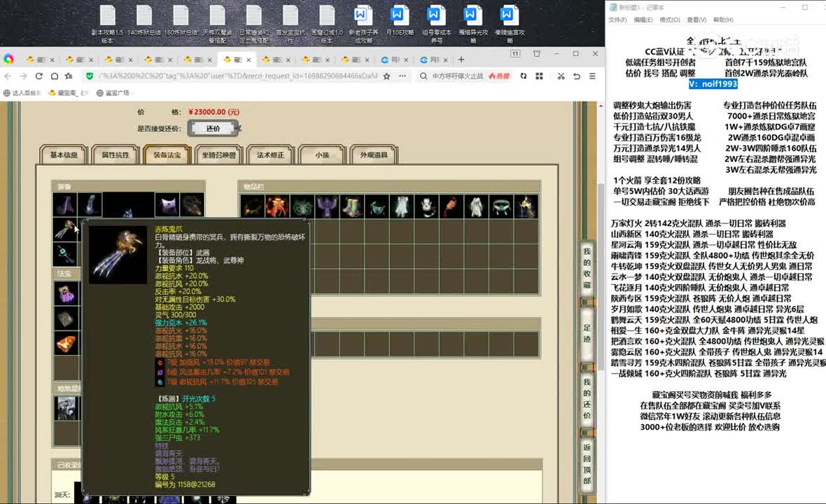Click the browser forward arrow
The width and height of the screenshot is (826, 504).
(23, 76)
